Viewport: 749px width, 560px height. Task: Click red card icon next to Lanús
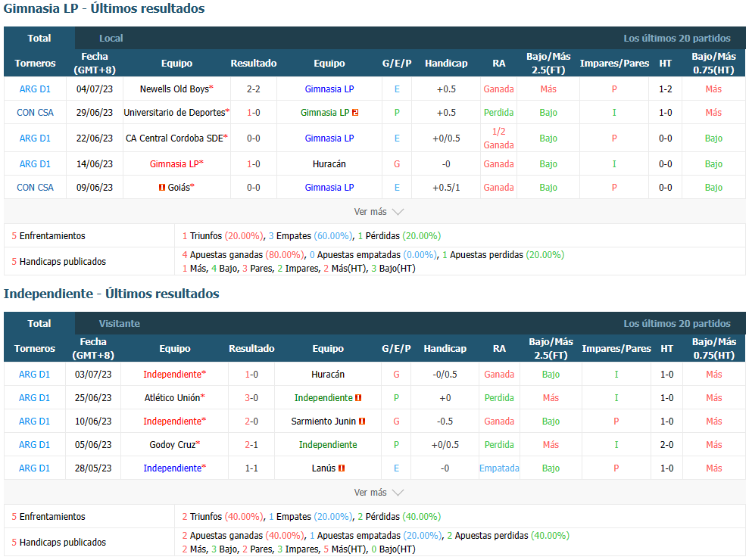point(341,468)
